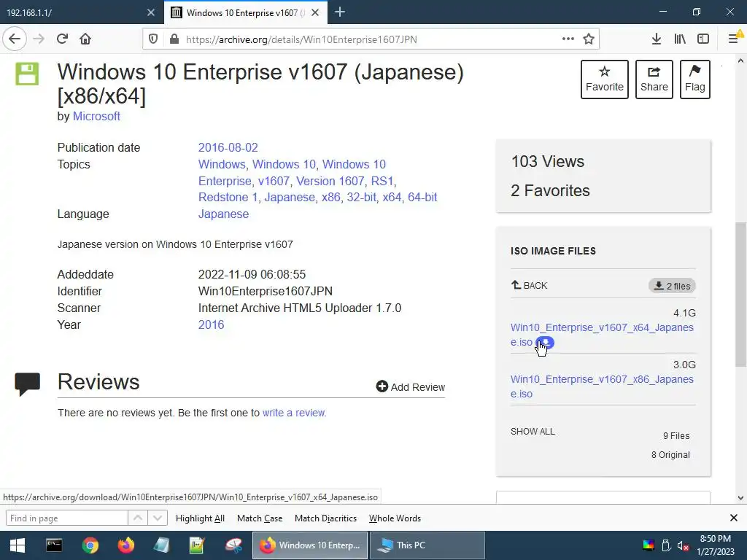Open a new browser tab
Image resolution: width=747 pixels, height=560 pixels.
(340, 12)
